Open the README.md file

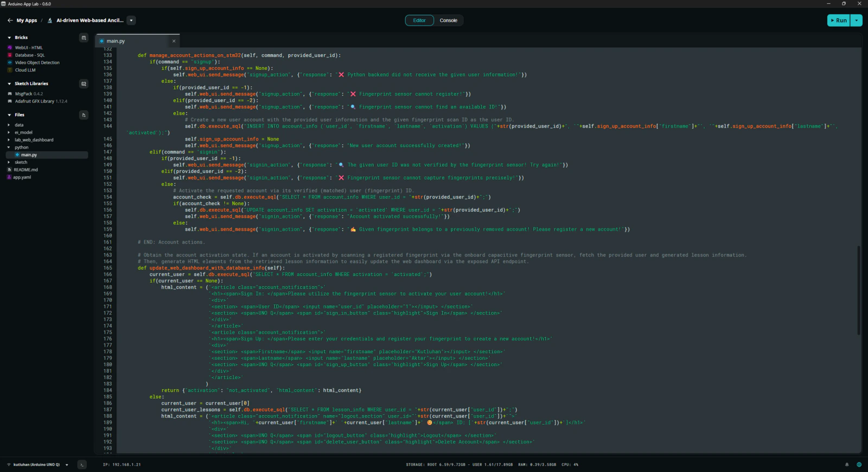(25, 170)
